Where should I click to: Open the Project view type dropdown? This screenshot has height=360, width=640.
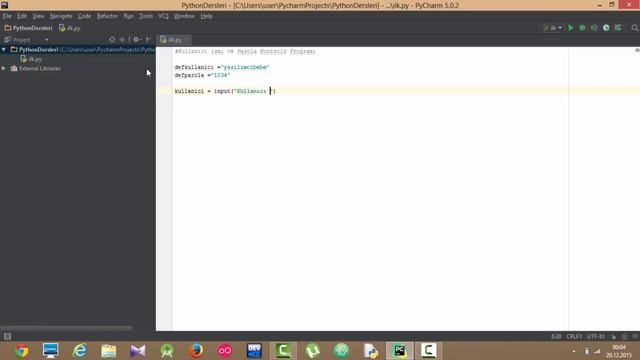47,40
